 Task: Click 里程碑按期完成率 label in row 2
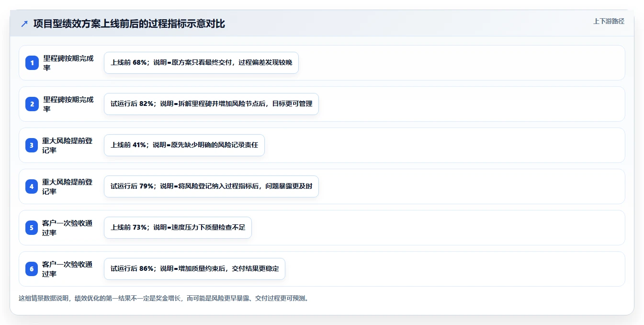pyautogui.click(x=68, y=104)
